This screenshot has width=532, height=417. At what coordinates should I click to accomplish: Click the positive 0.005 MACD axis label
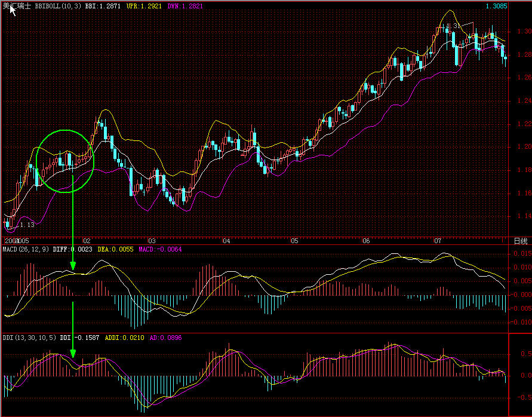coord(522,281)
